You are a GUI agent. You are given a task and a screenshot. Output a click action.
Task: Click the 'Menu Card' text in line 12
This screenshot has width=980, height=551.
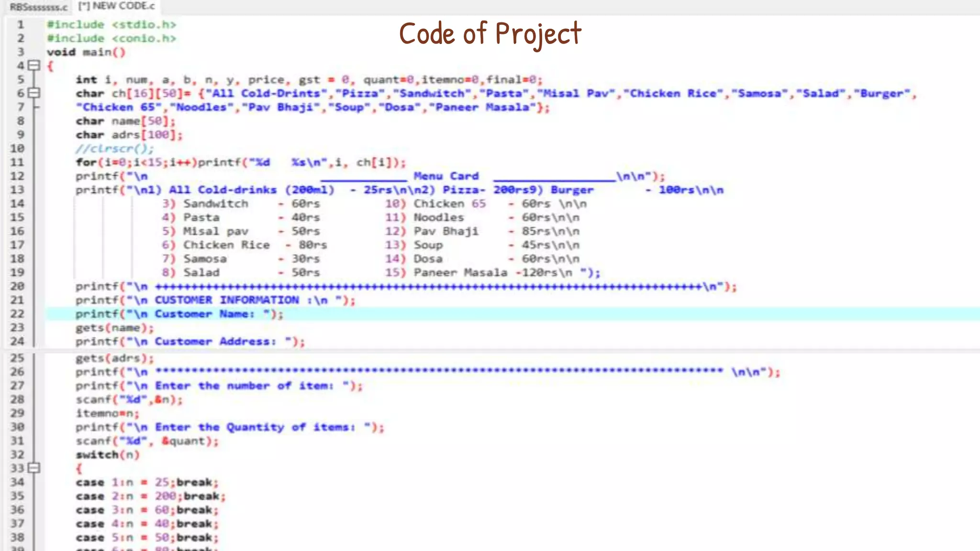pos(446,176)
